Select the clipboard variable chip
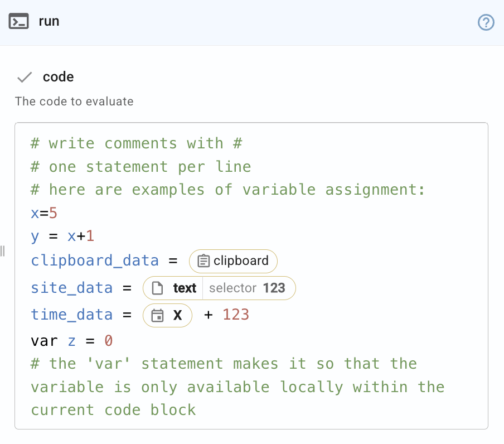The image size is (504, 444). click(233, 261)
